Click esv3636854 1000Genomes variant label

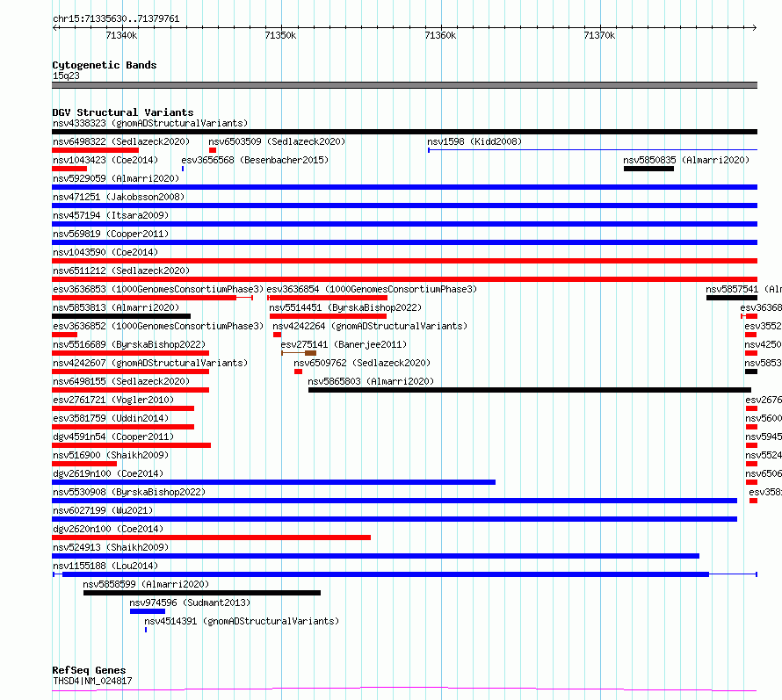[x=372, y=289]
